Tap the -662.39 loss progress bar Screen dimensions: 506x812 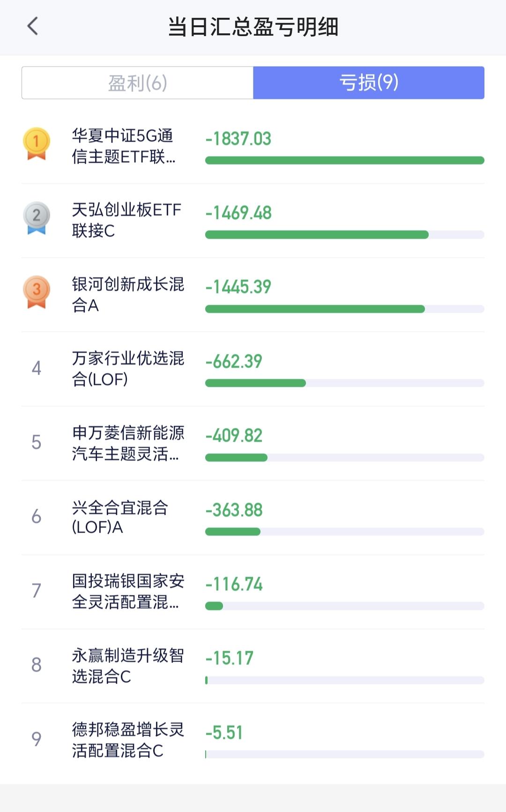coord(344,383)
